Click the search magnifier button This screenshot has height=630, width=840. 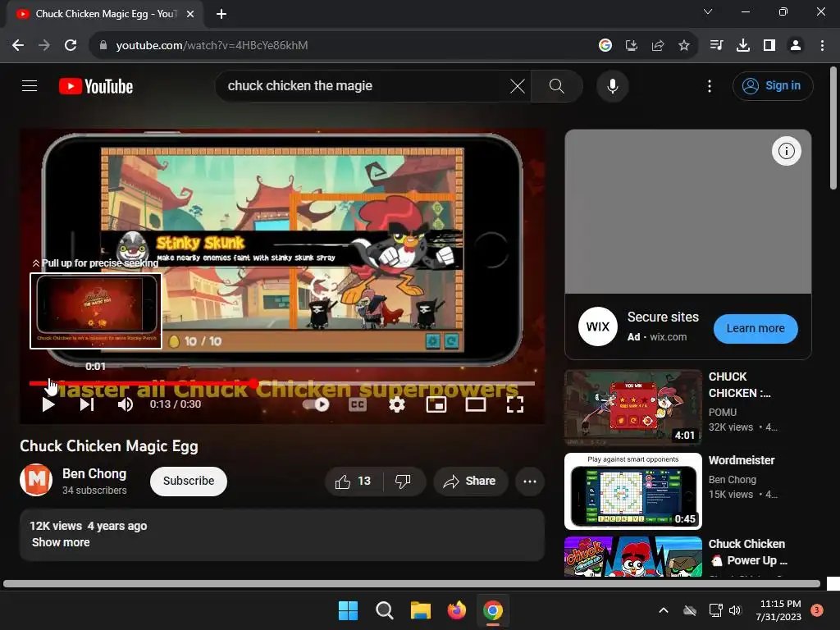click(x=557, y=85)
